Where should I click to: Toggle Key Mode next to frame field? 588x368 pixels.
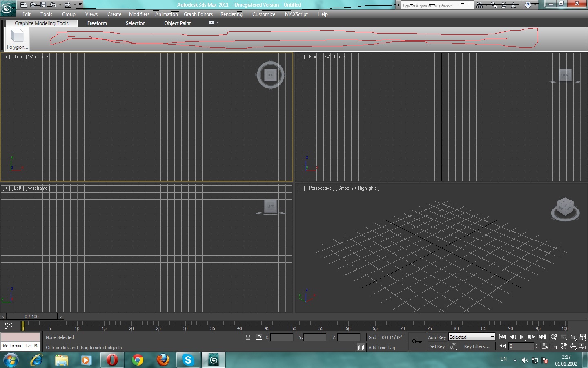tap(502, 346)
